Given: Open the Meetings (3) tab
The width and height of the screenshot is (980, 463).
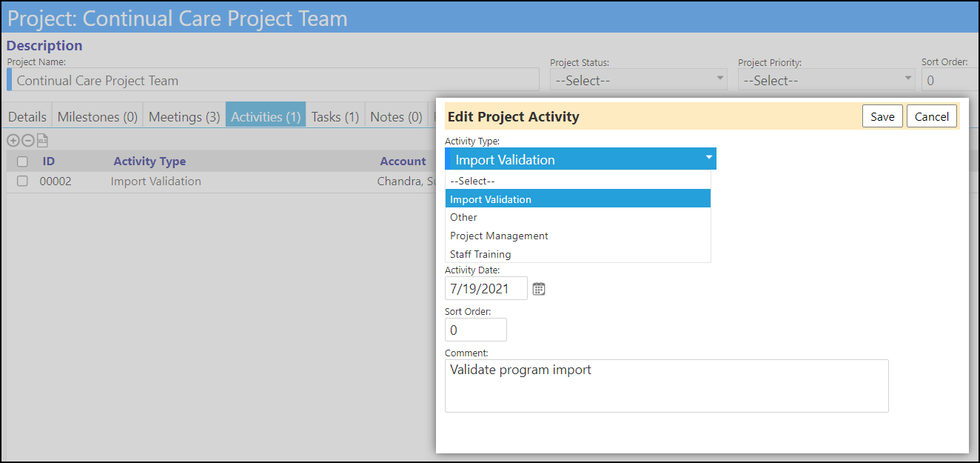Looking at the screenshot, I should [x=184, y=116].
